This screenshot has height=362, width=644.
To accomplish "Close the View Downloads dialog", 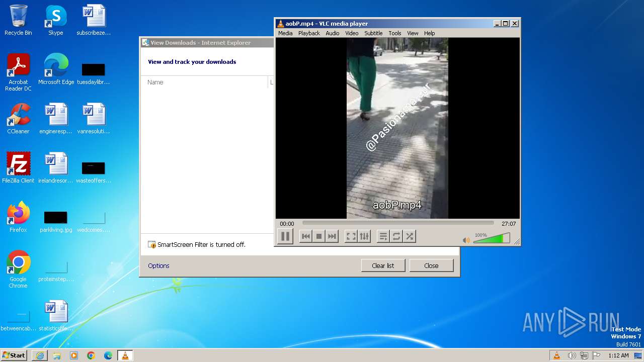I will click(431, 265).
